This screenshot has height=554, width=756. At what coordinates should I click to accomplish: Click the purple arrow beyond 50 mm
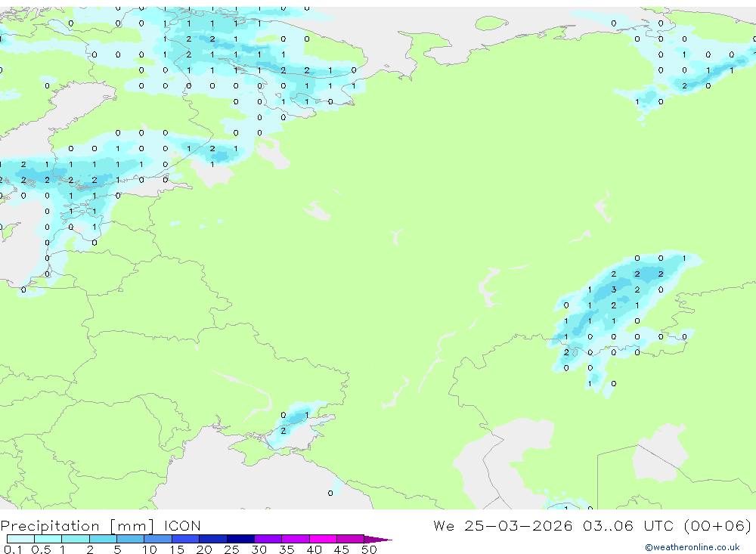[x=377, y=539]
